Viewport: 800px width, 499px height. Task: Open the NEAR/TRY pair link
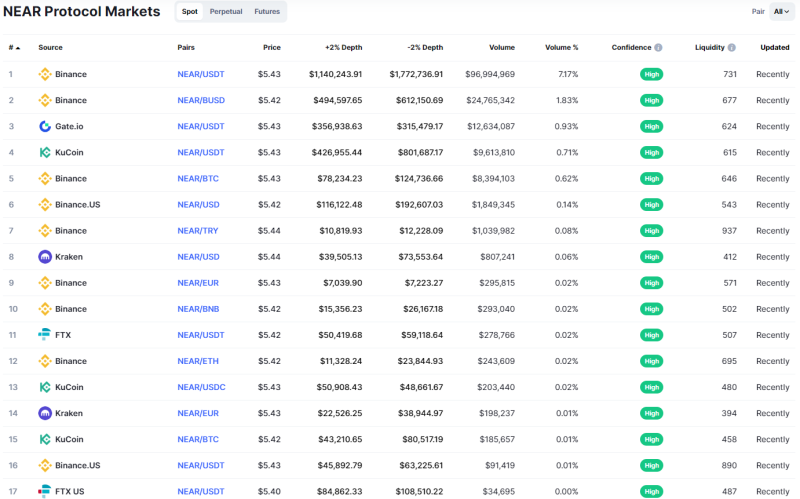(197, 231)
